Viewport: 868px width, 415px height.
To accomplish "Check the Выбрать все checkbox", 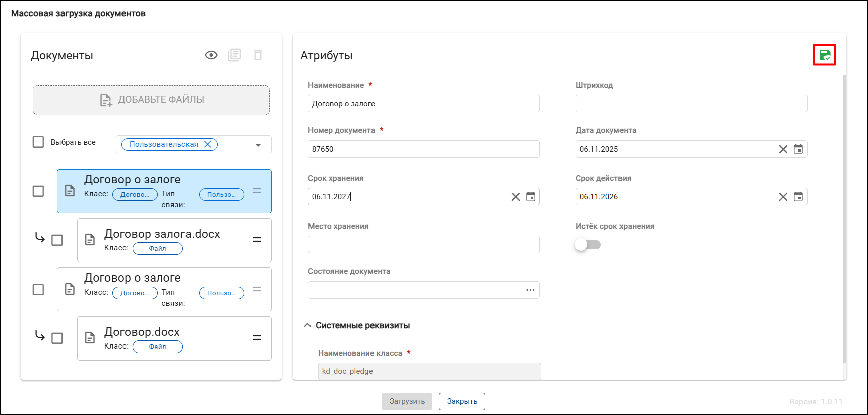I will [x=38, y=142].
